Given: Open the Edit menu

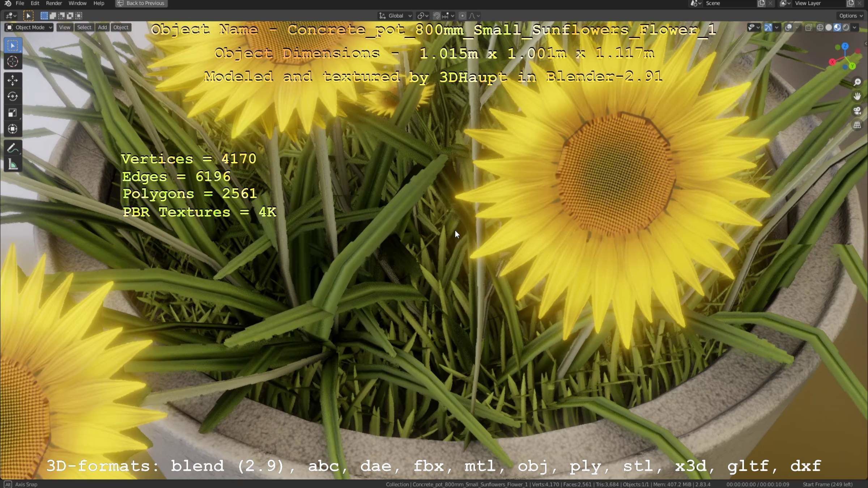Looking at the screenshot, I should coord(35,3).
